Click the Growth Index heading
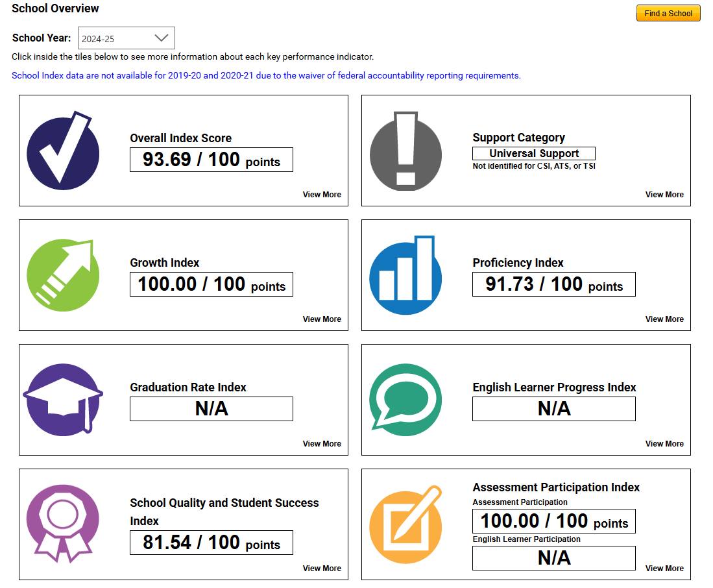The width and height of the screenshot is (713, 588). 165,262
